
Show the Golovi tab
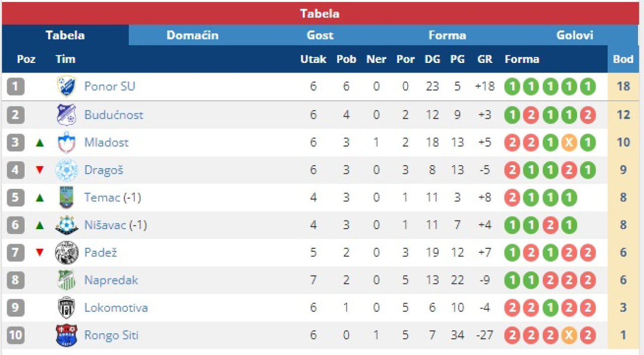(575, 35)
